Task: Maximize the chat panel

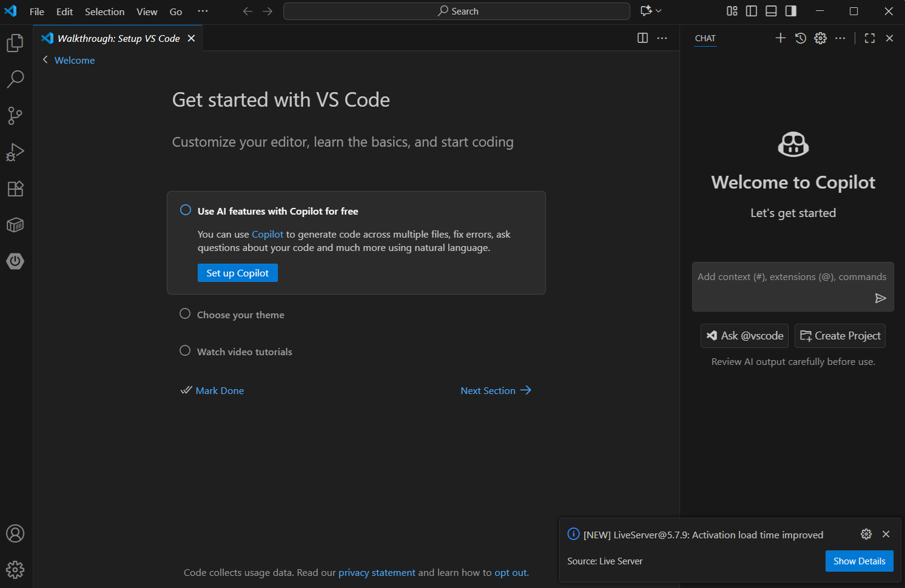Action: point(870,38)
